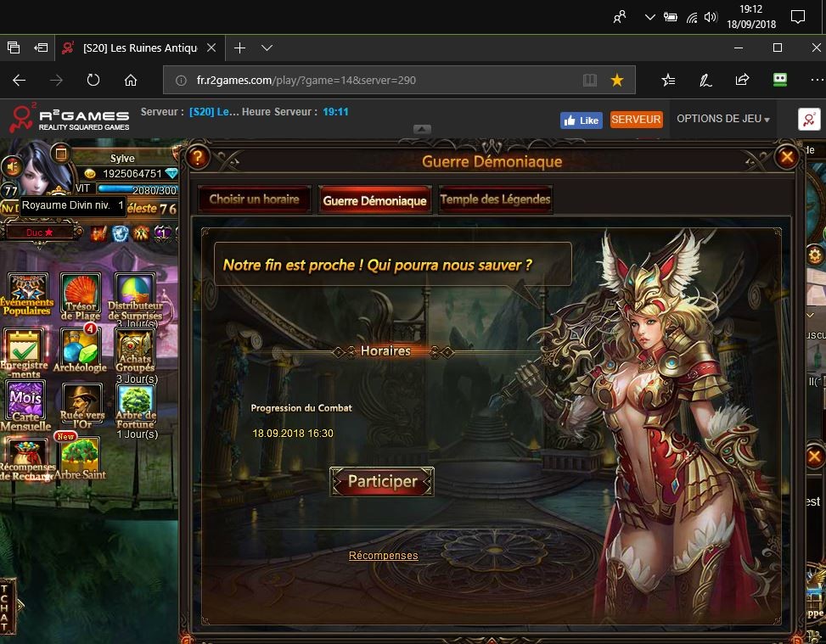Switch to Choisir un horaire tab
826x644 pixels.
(254, 199)
